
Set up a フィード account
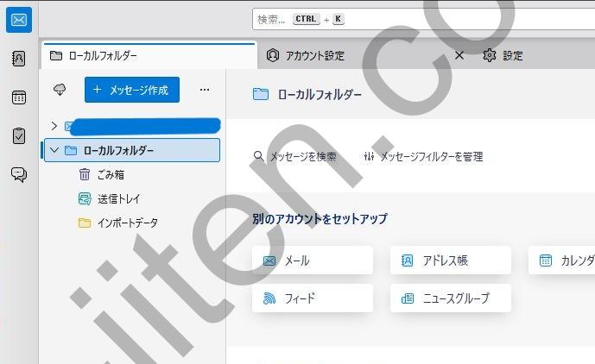[313, 298]
